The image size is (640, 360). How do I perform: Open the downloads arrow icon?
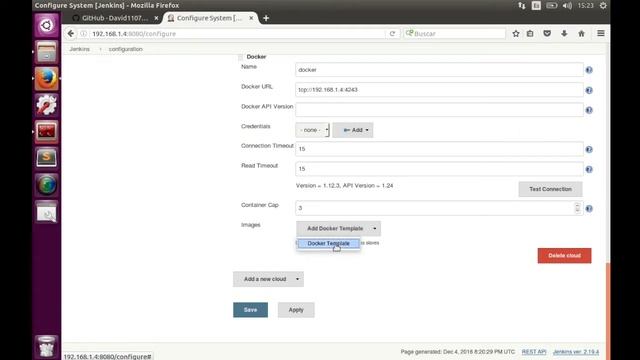[564, 33]
